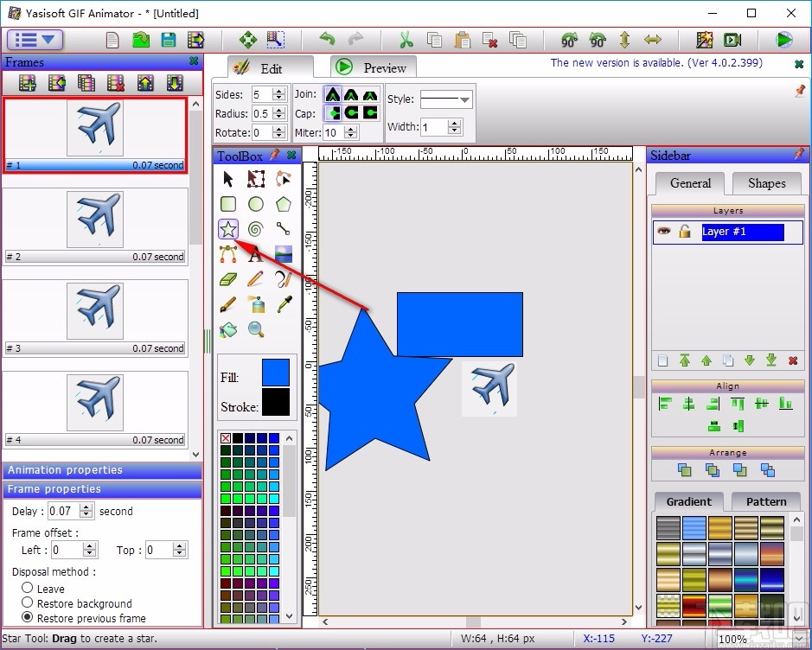The width and height of the screenshot is (812, 650).
Task: Select the Zoom magnifier tool
Action: pyautogui.click(x=256, y=329)
